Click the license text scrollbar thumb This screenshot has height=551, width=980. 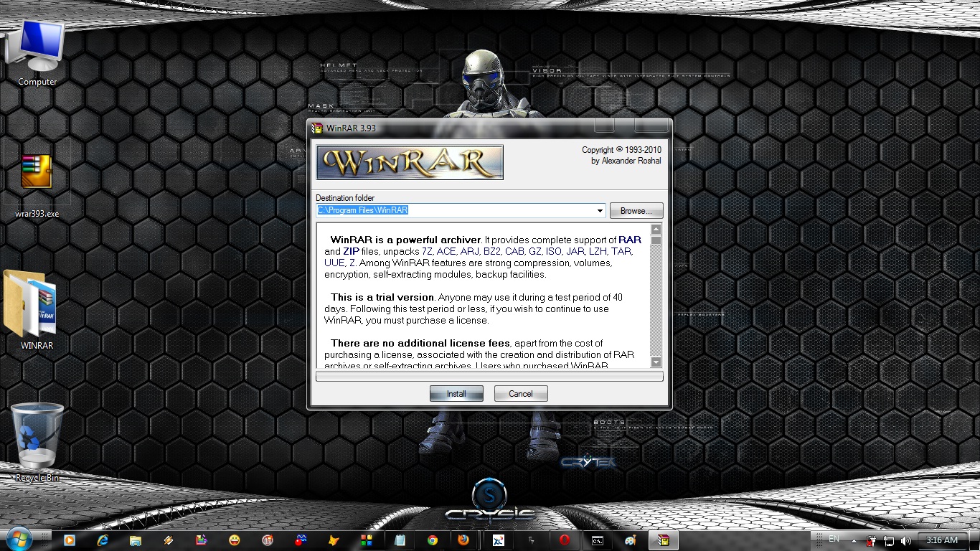click(x=656, y=240)
